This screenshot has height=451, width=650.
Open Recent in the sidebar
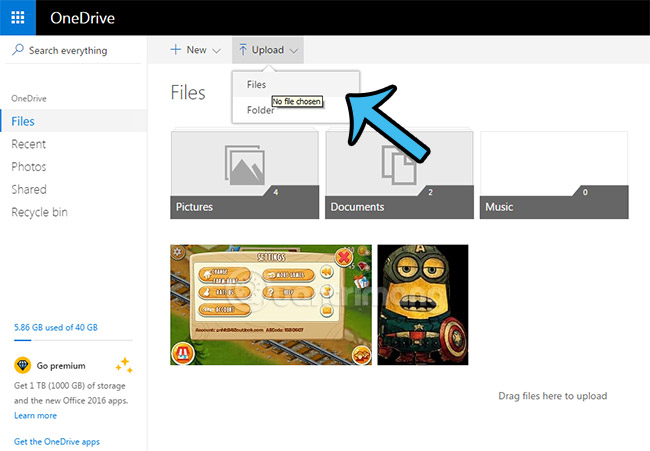[x=28, y=144]
